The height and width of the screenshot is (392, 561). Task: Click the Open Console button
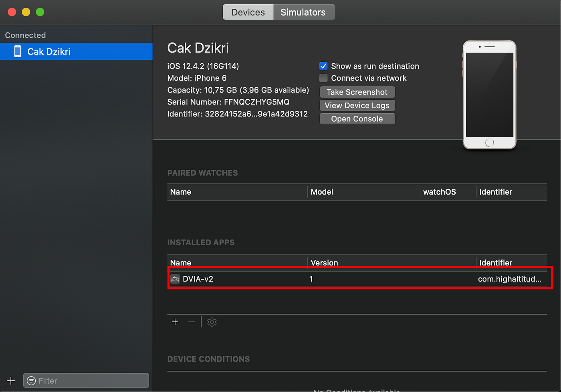coord(357,119)
